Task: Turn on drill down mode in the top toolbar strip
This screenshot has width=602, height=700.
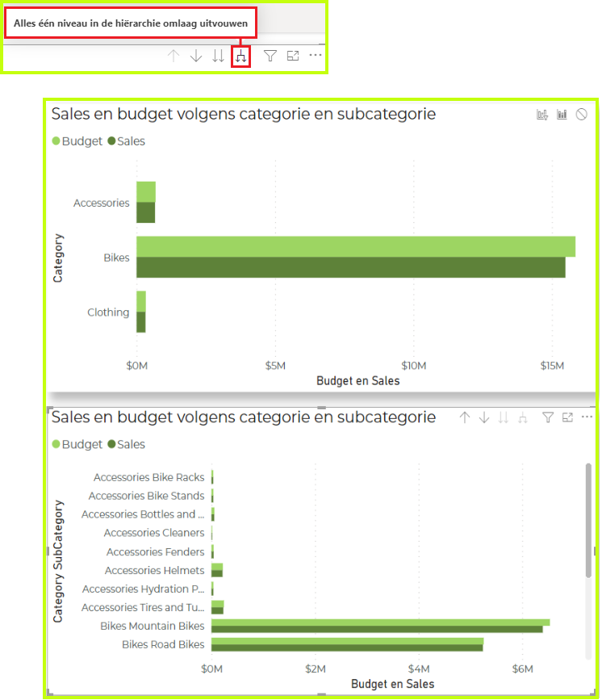Action: point(196,57)
